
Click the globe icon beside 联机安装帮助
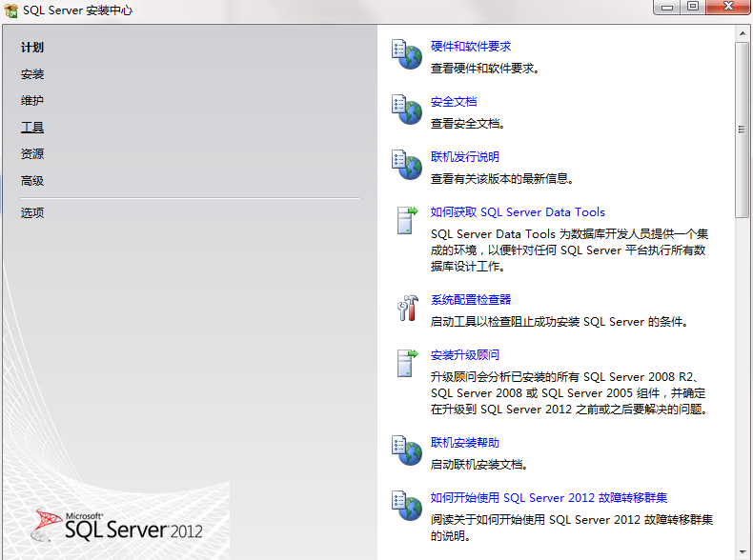coord(407,450)
